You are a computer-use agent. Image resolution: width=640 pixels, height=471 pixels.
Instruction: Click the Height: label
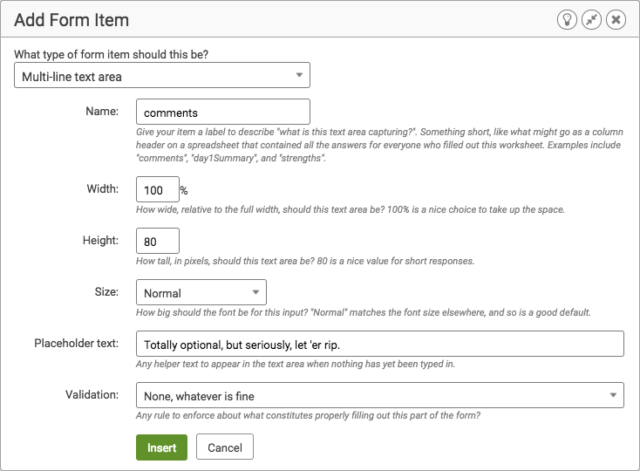pos(100,240)
